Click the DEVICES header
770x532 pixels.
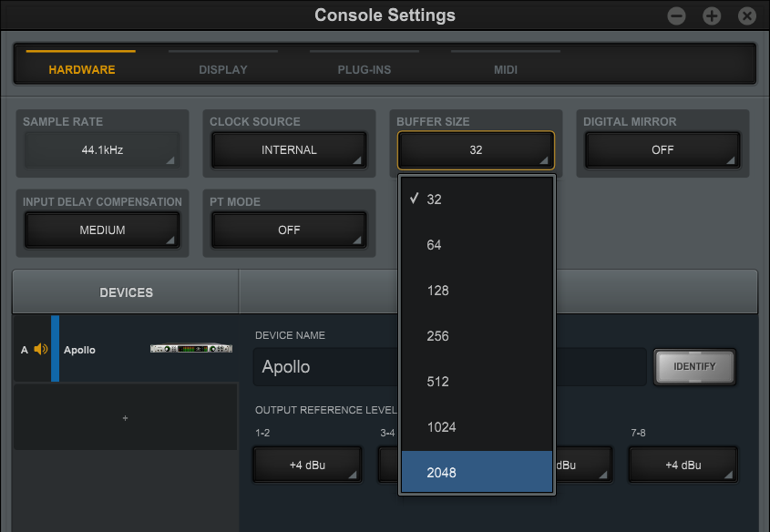[126, 292]
